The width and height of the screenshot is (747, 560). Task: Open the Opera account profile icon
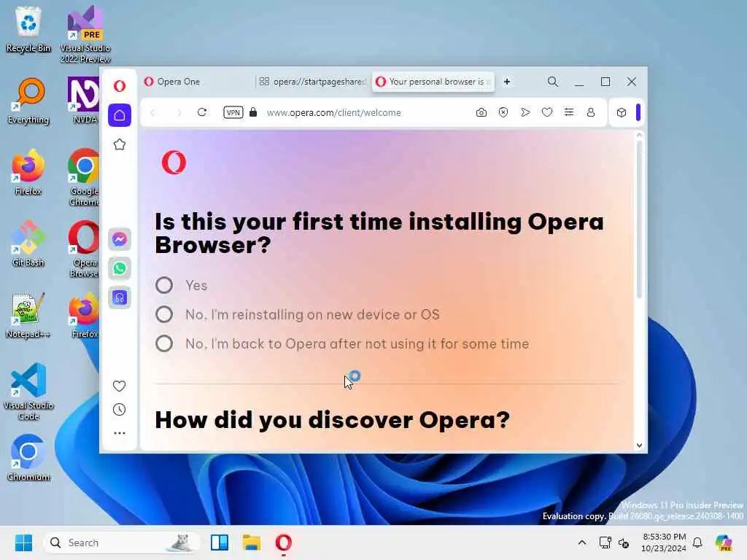(x=591, y=112)
